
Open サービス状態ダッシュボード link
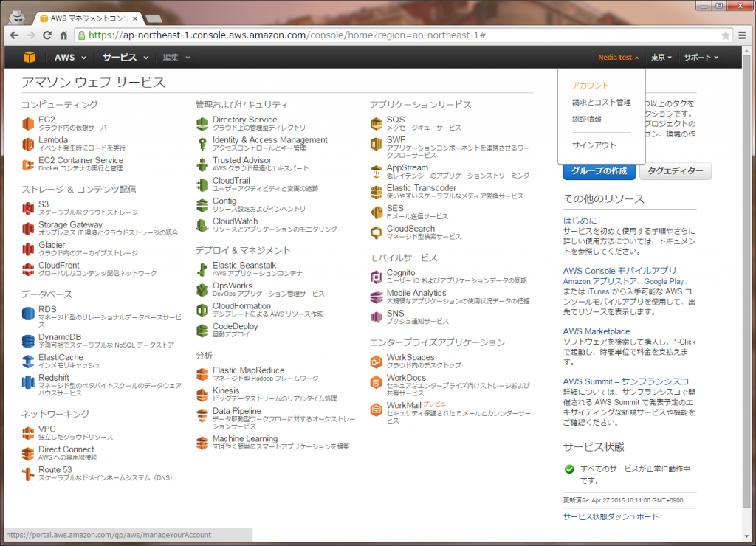coord(611,516)
